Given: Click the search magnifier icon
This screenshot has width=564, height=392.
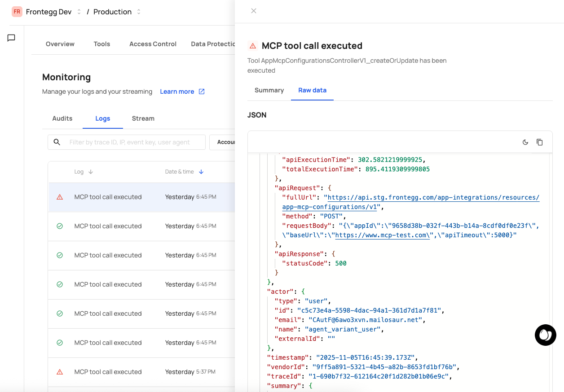Looking at the screenshot, I should click(57, 142).
